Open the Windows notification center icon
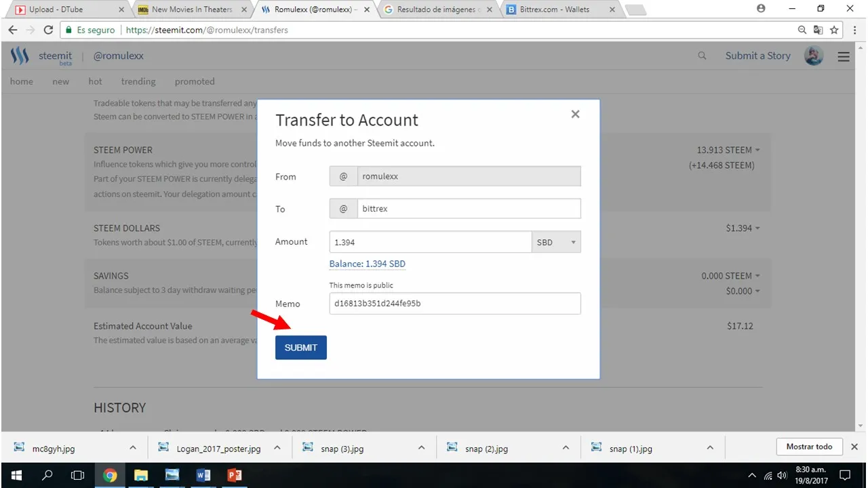This screenshot has width=868, height=488. click(x=845, y=475)
